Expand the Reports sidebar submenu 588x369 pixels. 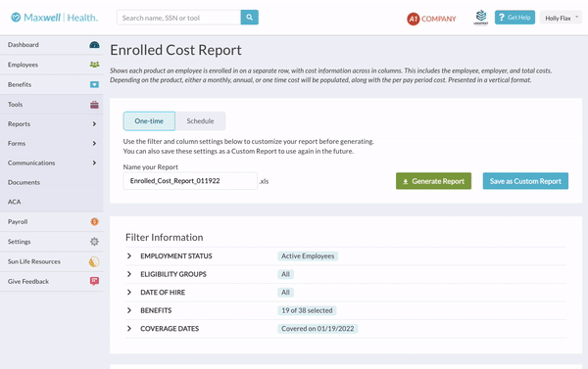tap(94, 124)
